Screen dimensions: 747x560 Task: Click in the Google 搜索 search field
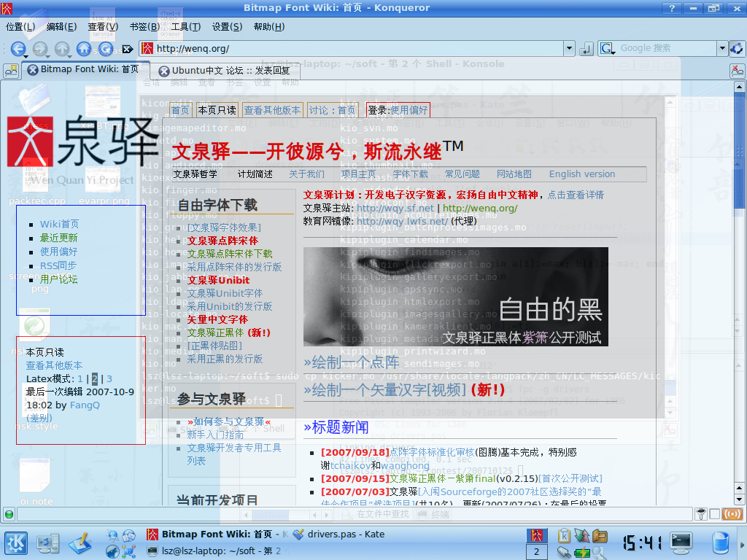(666, 48)
